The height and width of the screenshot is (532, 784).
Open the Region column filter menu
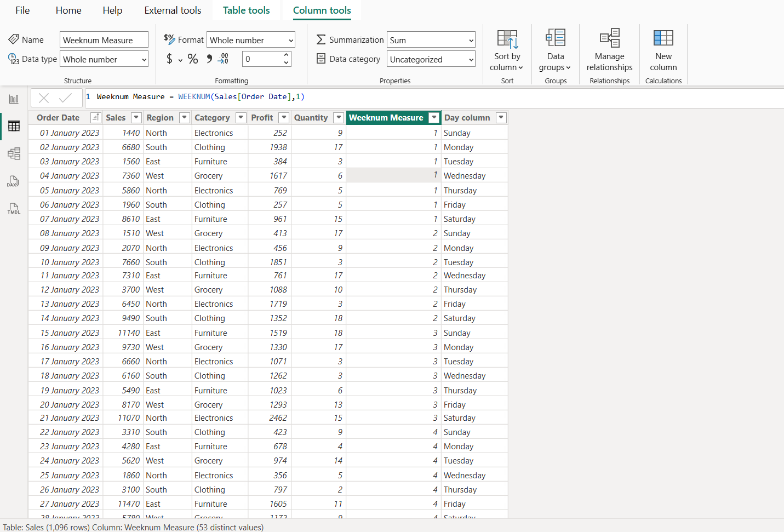(x=184, y=117)
